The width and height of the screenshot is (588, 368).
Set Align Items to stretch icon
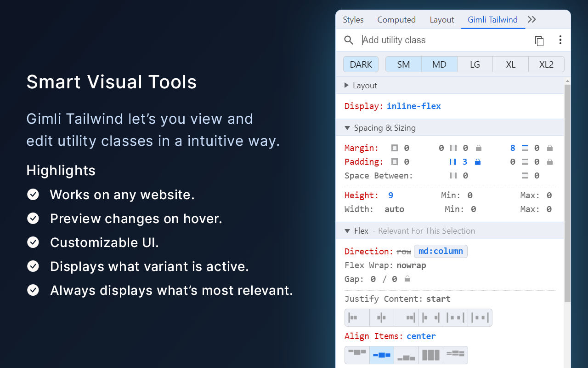pyautogui.click(x=431, y=355)
